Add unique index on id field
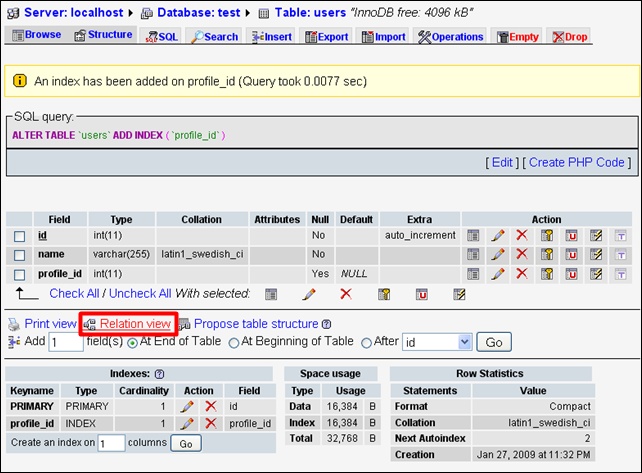This screenshot has height=473, width=642. click(x=572, y=235)
